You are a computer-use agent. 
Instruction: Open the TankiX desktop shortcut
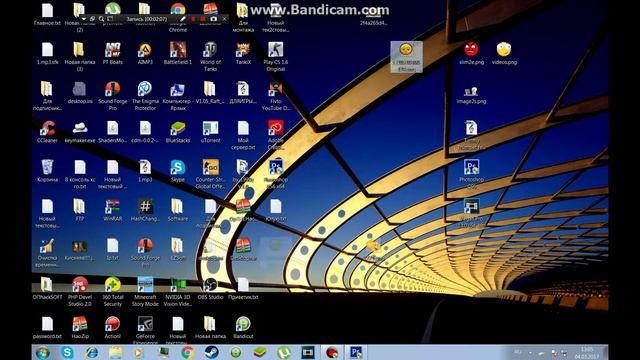[243, 53]
